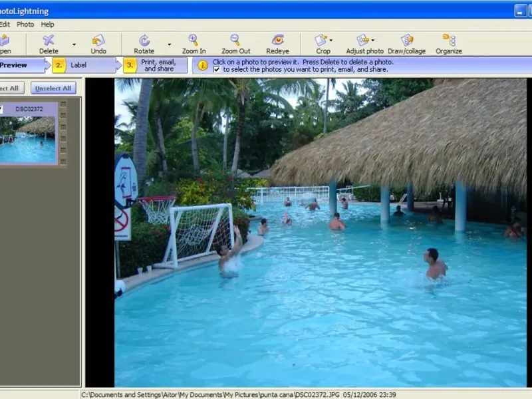This screenshot has width=532, height=399.
Task: Open the Photo menu
Action: click(x=25, y=25)
